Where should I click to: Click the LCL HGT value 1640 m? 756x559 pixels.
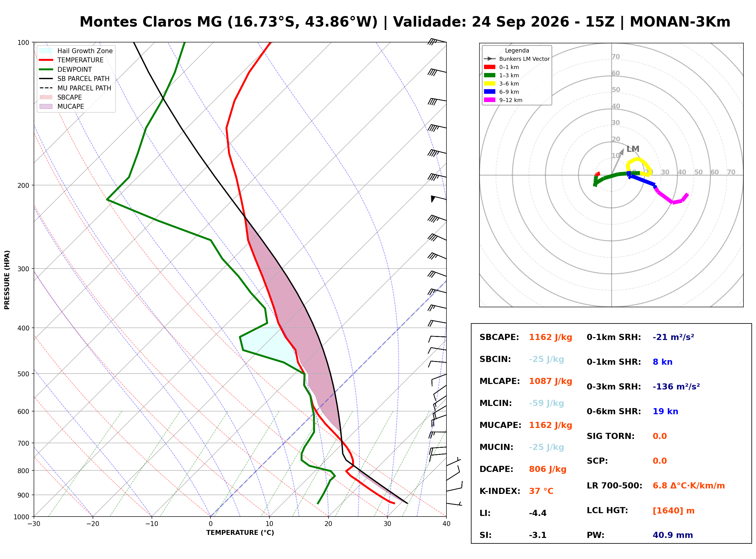point(673,511)
